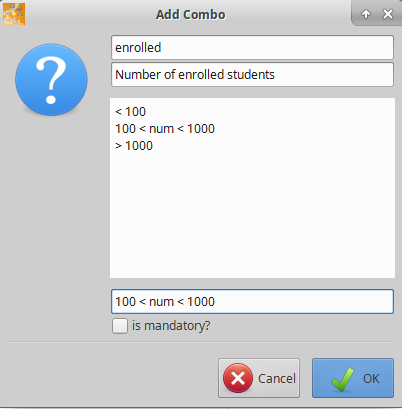Click the green checkmark icon on OK

(342, 379)
